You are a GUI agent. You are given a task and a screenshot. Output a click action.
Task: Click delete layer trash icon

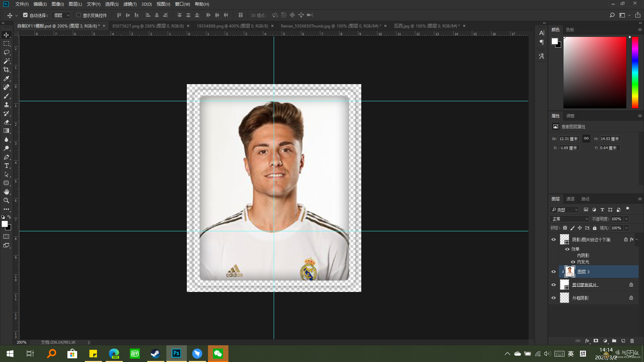click(x=632, y=341)
